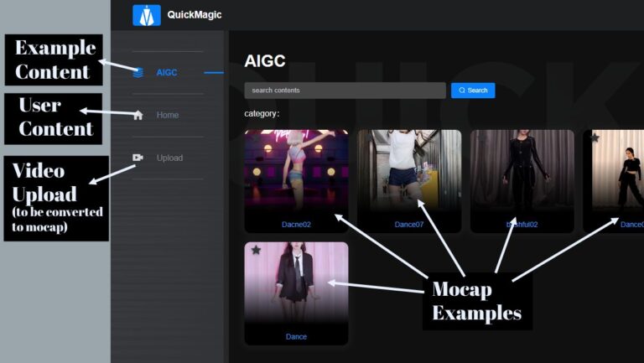Click the category: label
The image size is (644, 363).
262,114
